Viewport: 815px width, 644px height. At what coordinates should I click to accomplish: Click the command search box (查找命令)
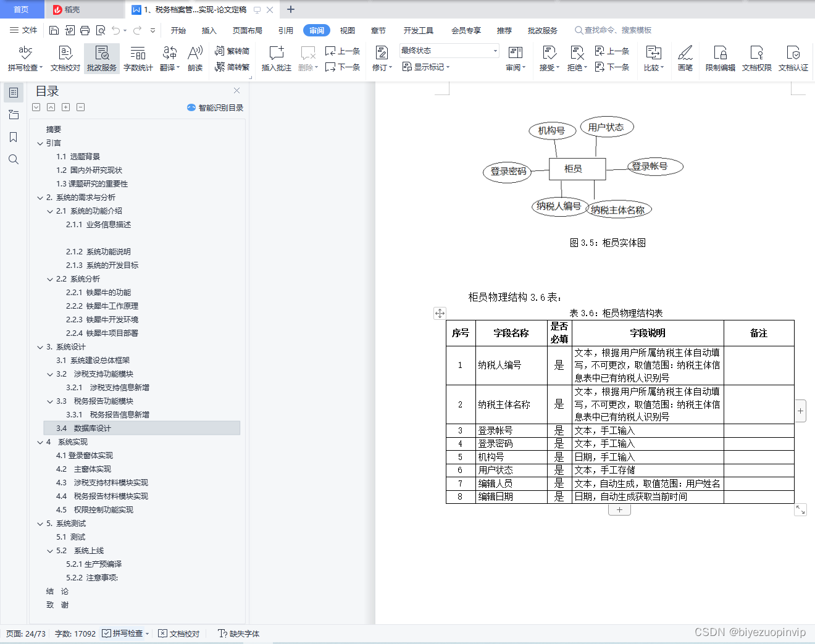613,30
